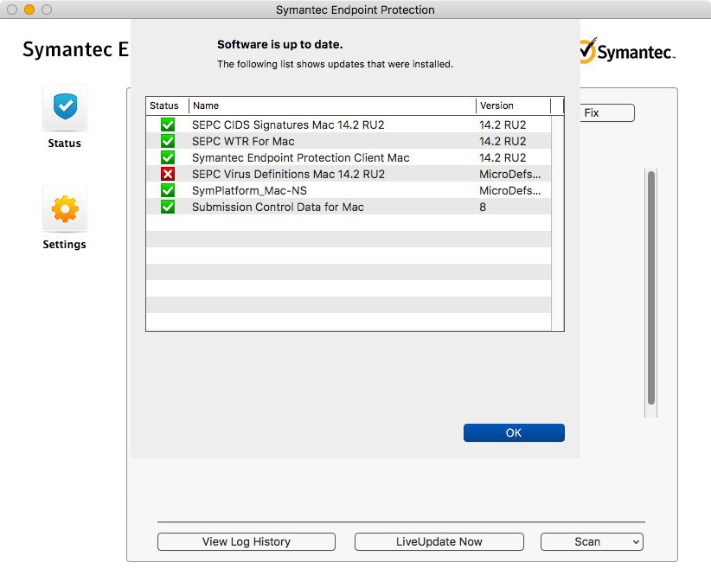Screen dimensions: 711x588
Task: Minimize window with yellow title bar button
Action: point(29,10)
